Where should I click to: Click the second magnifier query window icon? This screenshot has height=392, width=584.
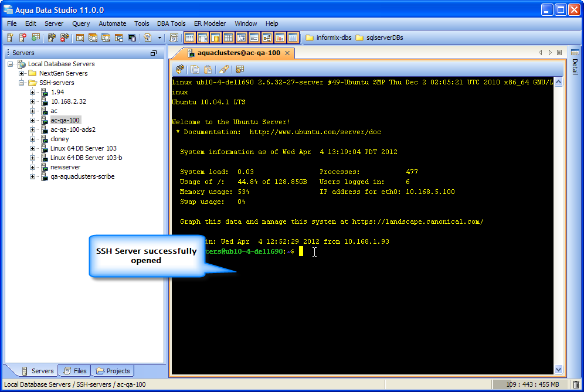pos(93,38)
